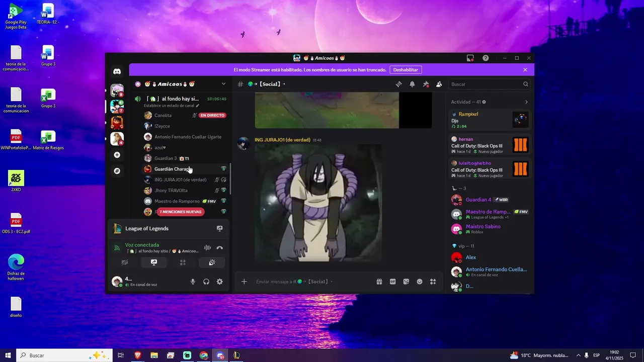Dismiss the Streamer mode banner
This screenshot has height=362, width=644.
pyautogui.click(x=525, y=70)
